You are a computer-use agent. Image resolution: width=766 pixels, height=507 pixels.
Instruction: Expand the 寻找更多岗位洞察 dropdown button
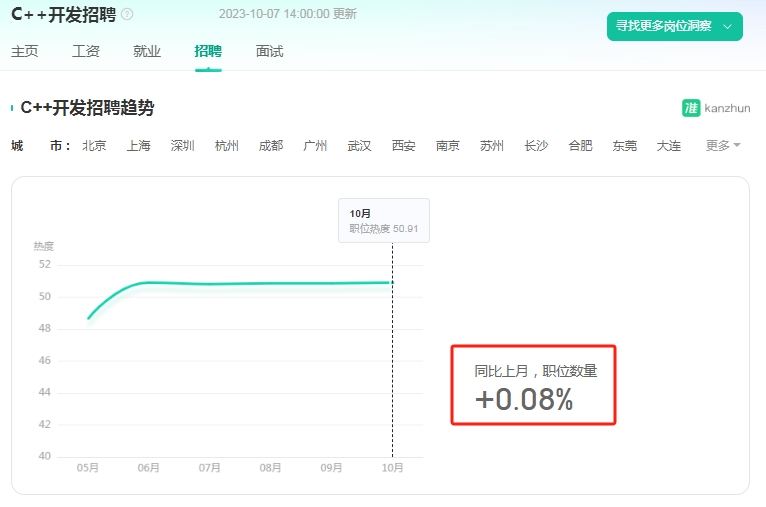click(x=675, y=26)
